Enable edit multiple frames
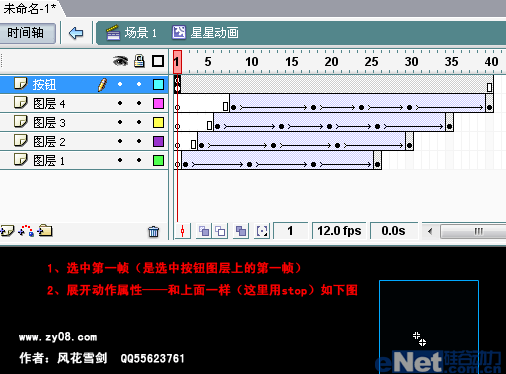 (241, 231)
